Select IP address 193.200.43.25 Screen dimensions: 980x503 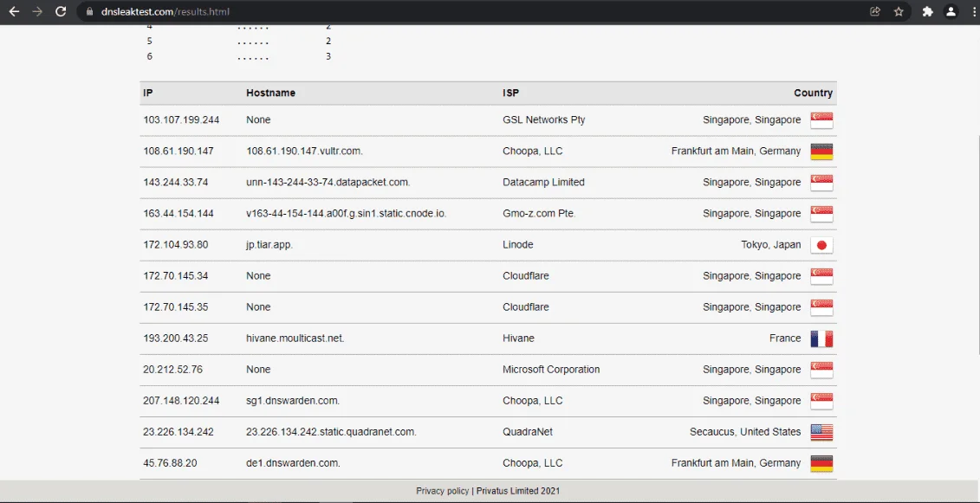tap(176, 338)
